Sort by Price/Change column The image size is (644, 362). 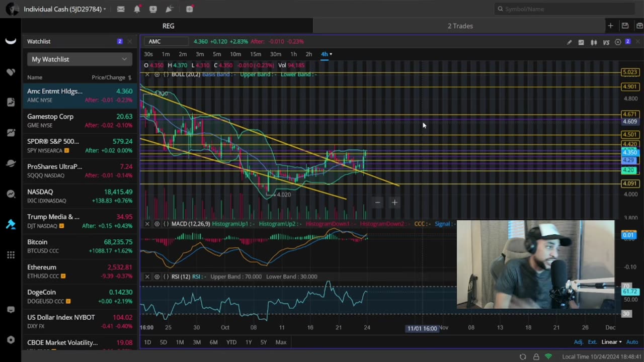click(x=111, y=77)
